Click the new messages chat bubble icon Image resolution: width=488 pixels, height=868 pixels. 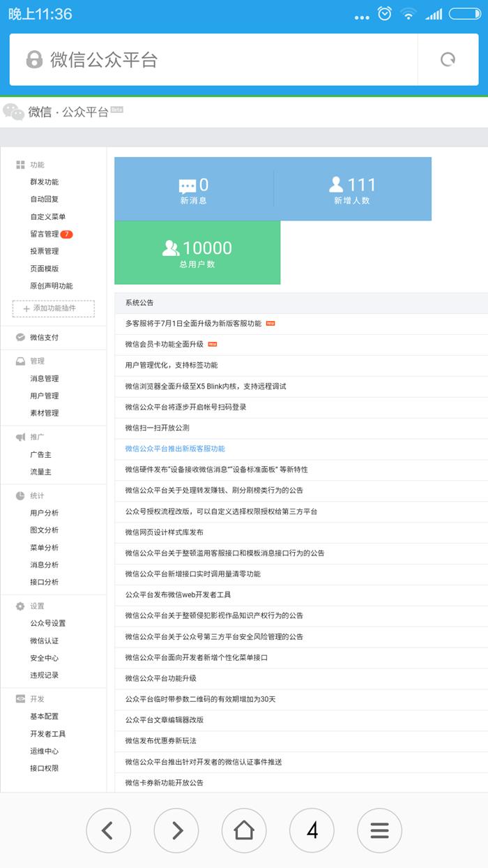coord(188,186)
